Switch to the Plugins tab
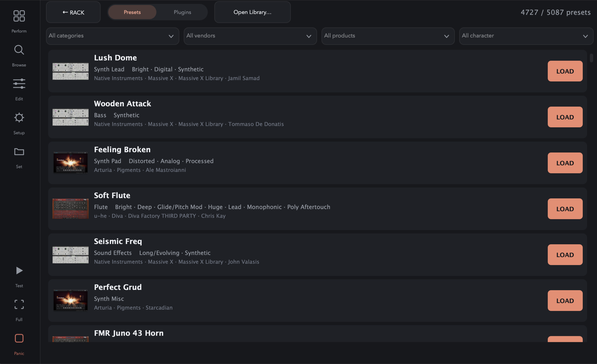 [182, 12]
